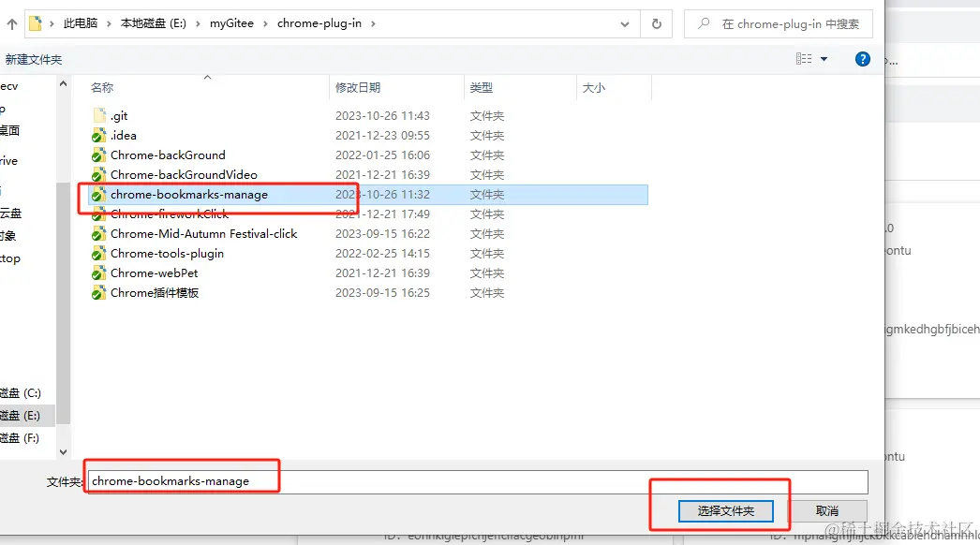
Task: Click the chrome-bookmarks-manage folder name
Action: coord(188,195)
